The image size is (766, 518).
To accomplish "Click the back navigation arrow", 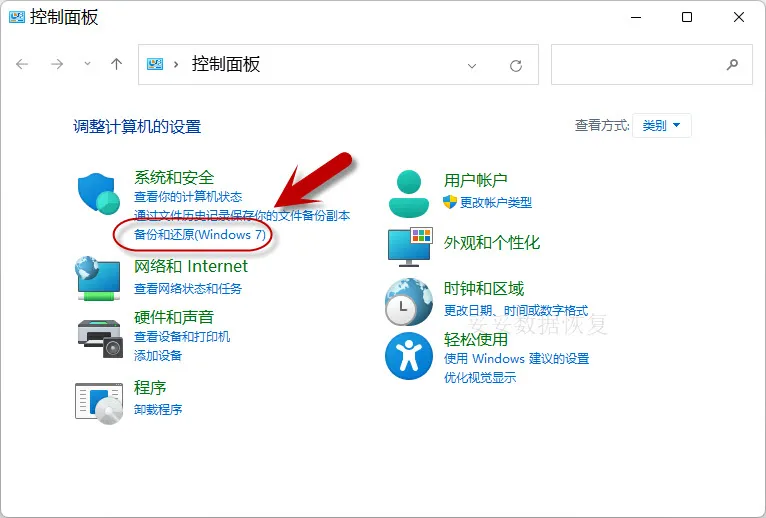I will pyautogui.click(x=22, y=64).
